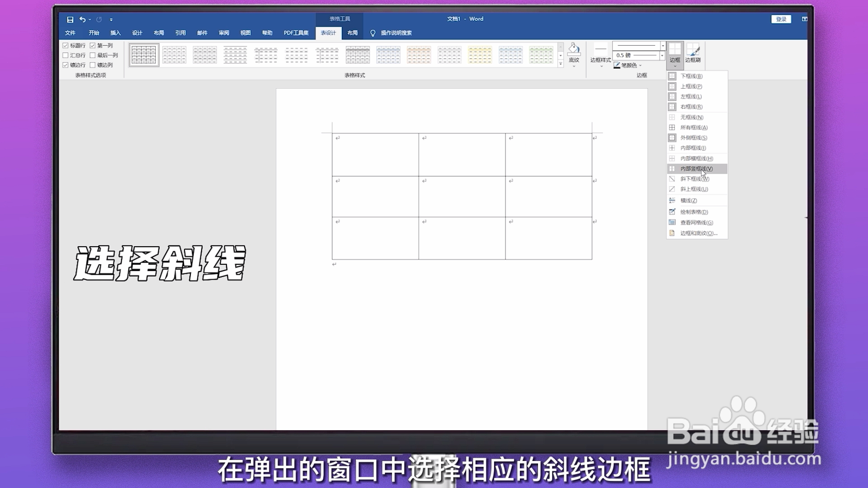Image resolution: width=868 pixels, height=488 pixels.
Task: Open the line style dropdown arrow
Action: 663,46
